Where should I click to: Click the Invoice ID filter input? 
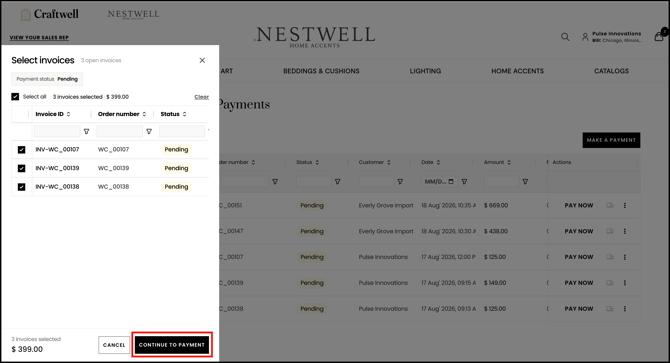tap(57, 132)
